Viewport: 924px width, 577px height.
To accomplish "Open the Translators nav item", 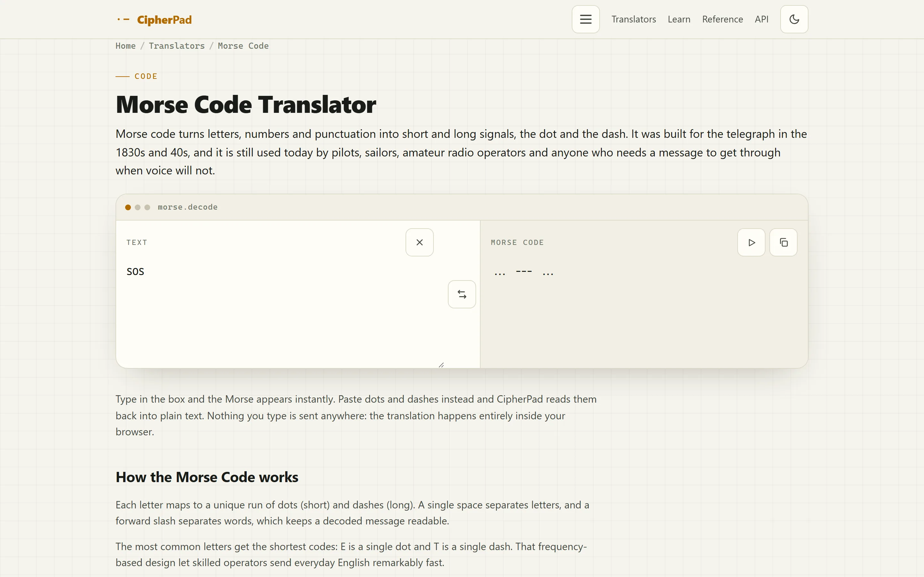I will click(633, 19).
